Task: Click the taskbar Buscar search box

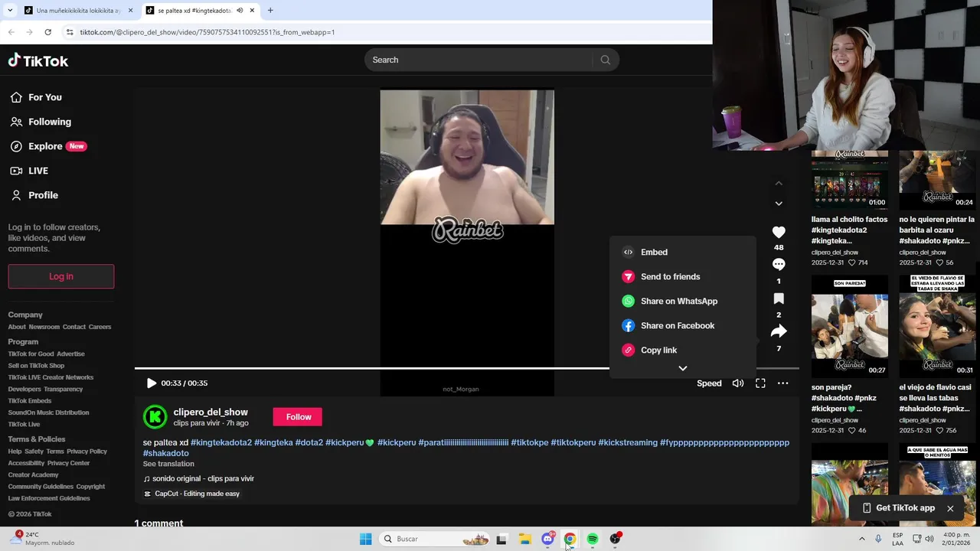Action: (435, 539)
